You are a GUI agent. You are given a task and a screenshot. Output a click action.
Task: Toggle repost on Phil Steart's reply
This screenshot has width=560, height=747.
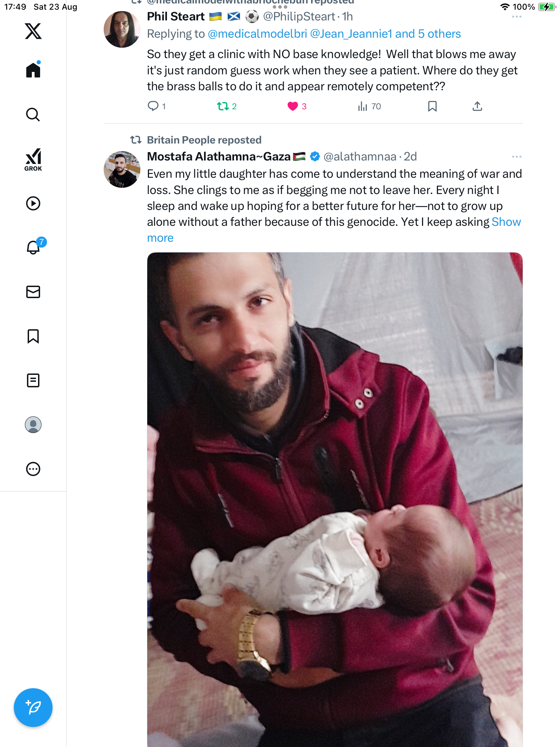(223, 106)
